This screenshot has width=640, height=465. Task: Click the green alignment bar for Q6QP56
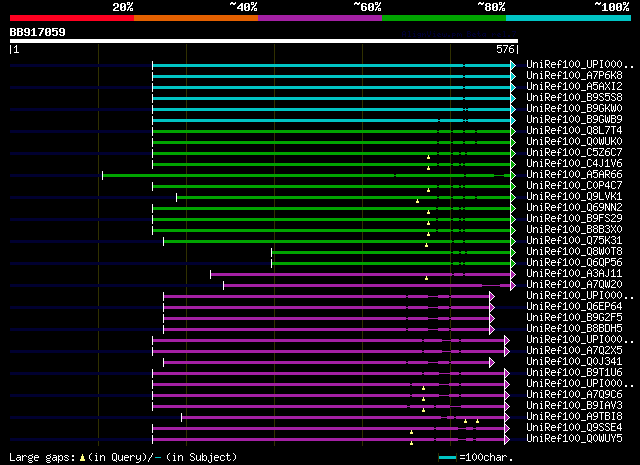tap(391, 264)
